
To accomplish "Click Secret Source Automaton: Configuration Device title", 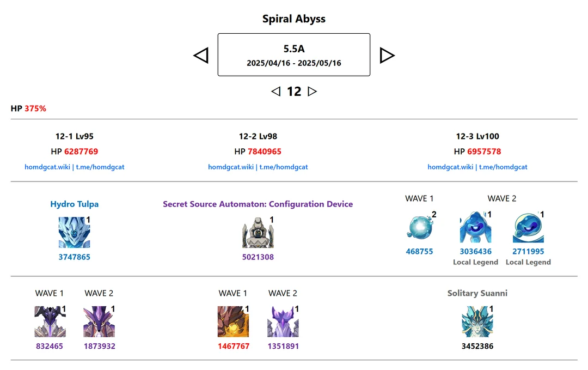I will (x=258, y=204).
